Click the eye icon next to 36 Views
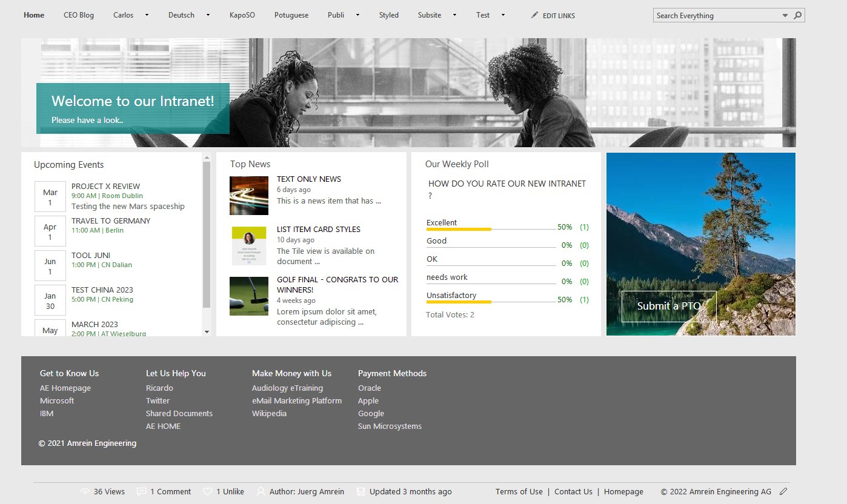 (85, 491)
